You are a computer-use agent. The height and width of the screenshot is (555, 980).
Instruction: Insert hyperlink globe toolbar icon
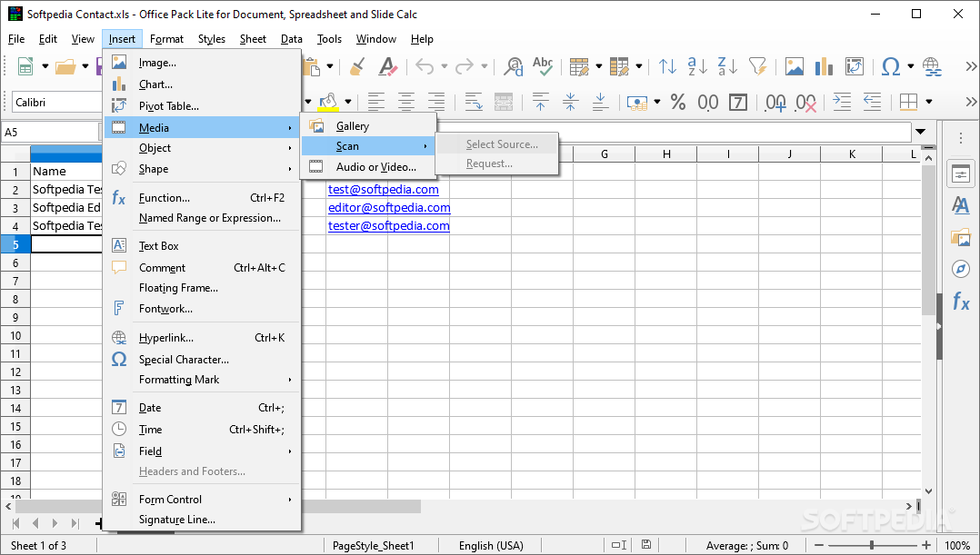[x=931, y=66]
